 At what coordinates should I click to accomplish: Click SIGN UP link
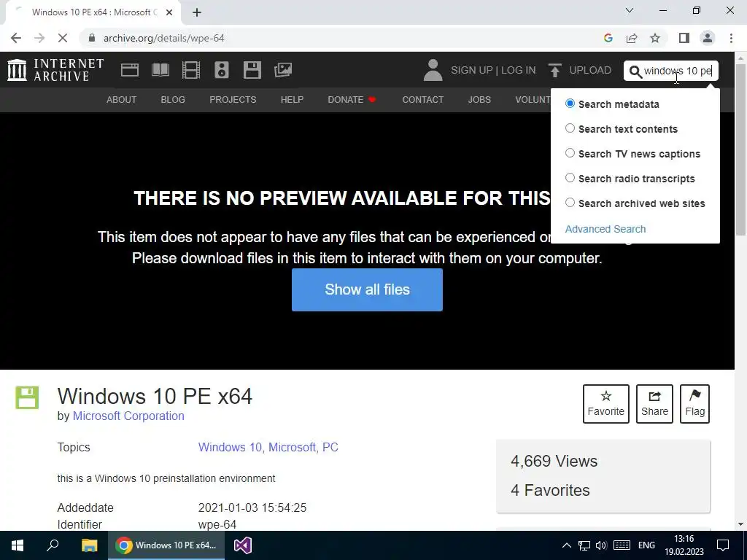[x=472, y=70]
